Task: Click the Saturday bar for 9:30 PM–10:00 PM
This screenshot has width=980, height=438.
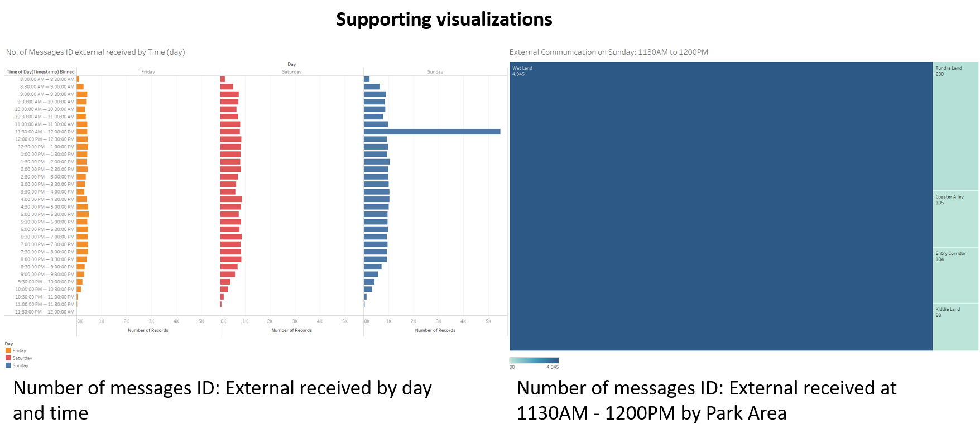Action: pos(225,282)
